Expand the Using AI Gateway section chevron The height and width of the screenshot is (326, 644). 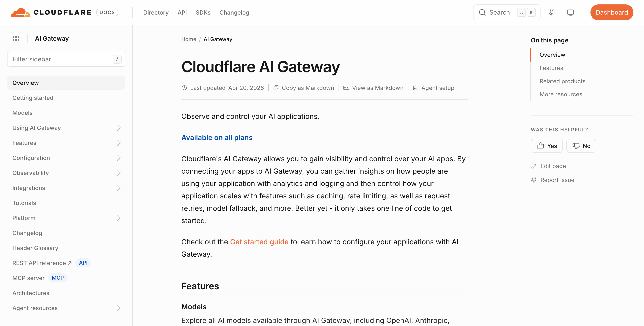pos(119,128)
